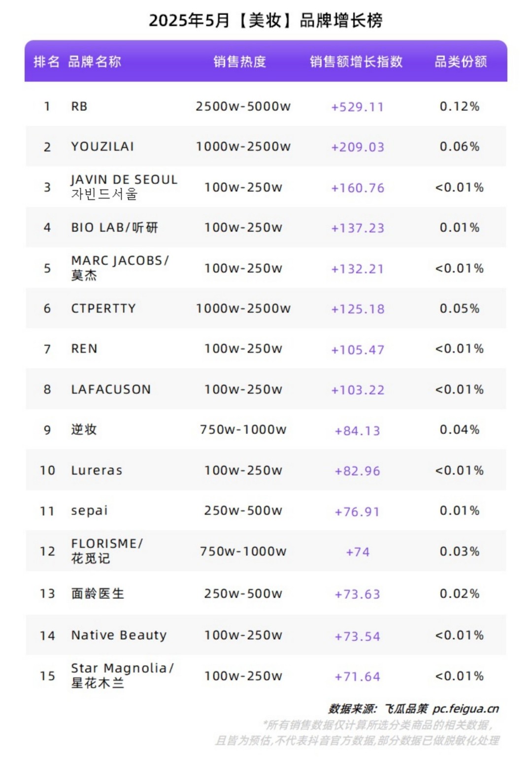Click the 品牌名称 column header
The image size is (532, 764).
point(94,62)
